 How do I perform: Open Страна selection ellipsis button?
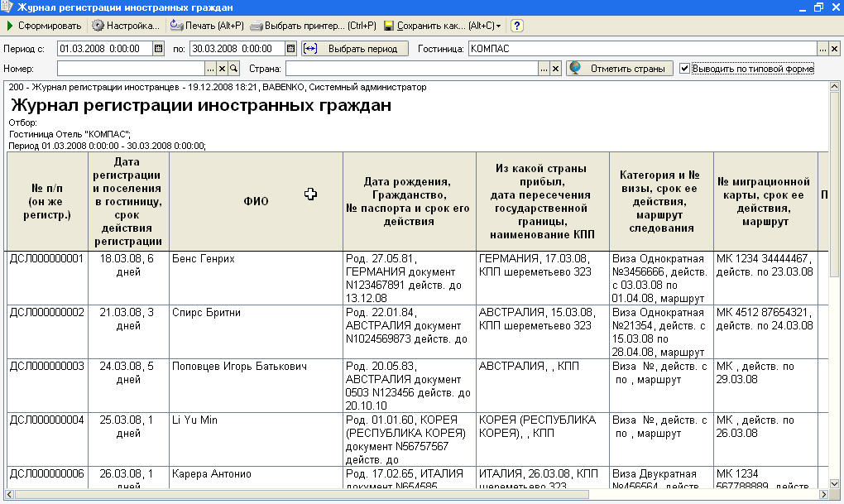544,69
